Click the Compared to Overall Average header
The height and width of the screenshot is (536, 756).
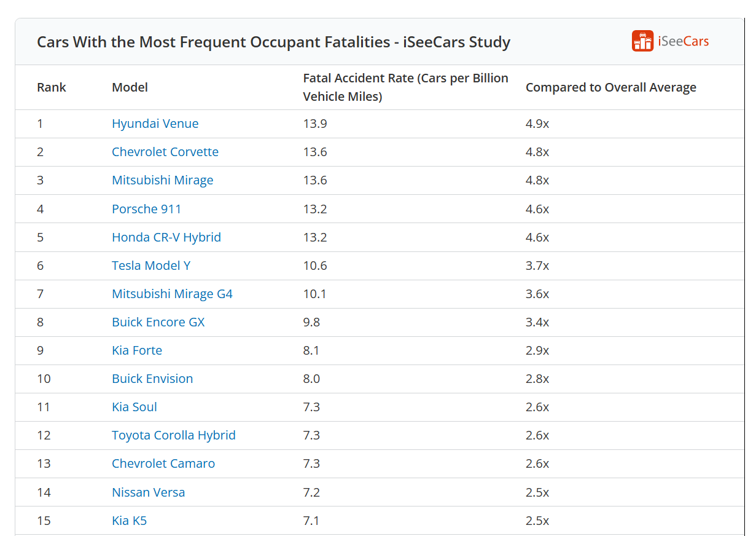click(x=611, y=87)
